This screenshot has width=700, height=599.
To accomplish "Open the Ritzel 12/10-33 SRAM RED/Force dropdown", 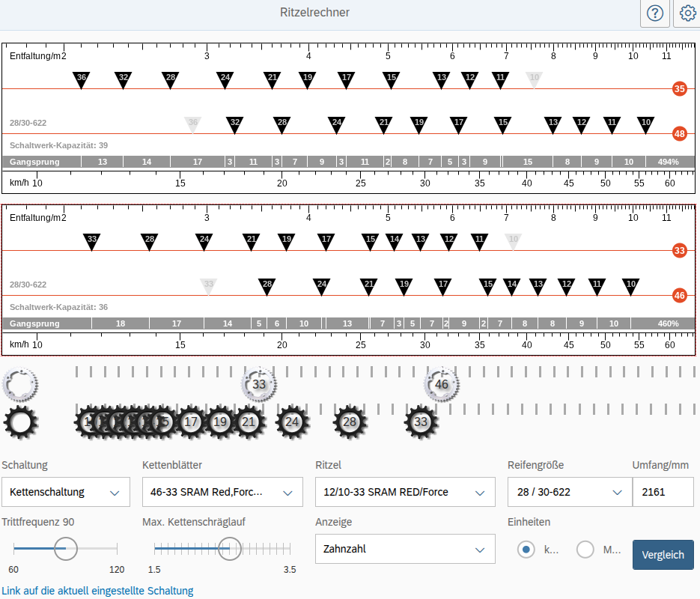I will [405, 492].
